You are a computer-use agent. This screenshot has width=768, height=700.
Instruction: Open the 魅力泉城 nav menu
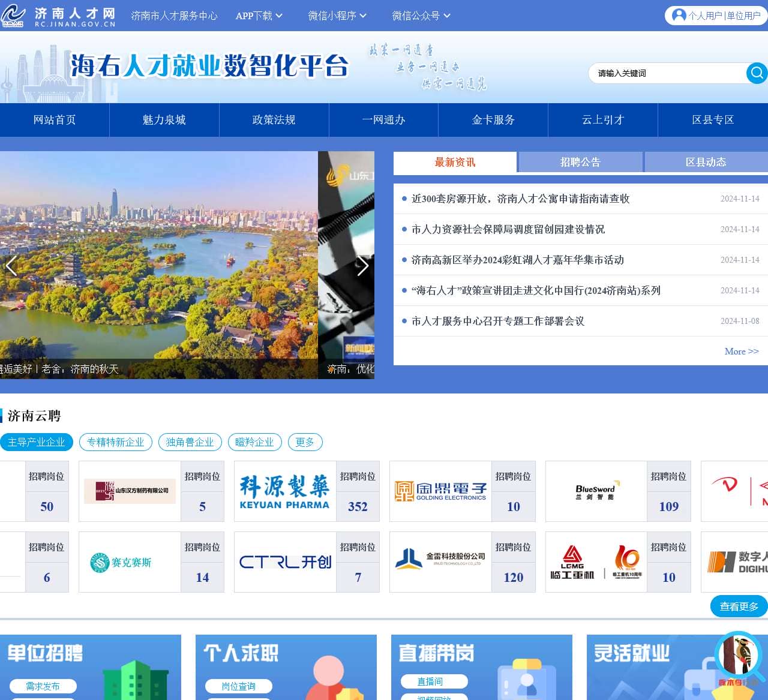164,120
